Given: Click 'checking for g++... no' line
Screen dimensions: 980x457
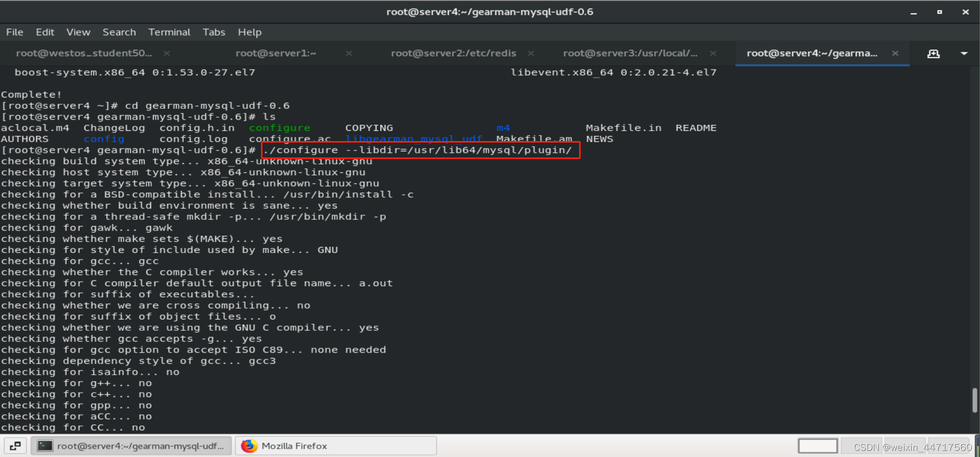Looking at the screenshot, I should coord(77,383).
